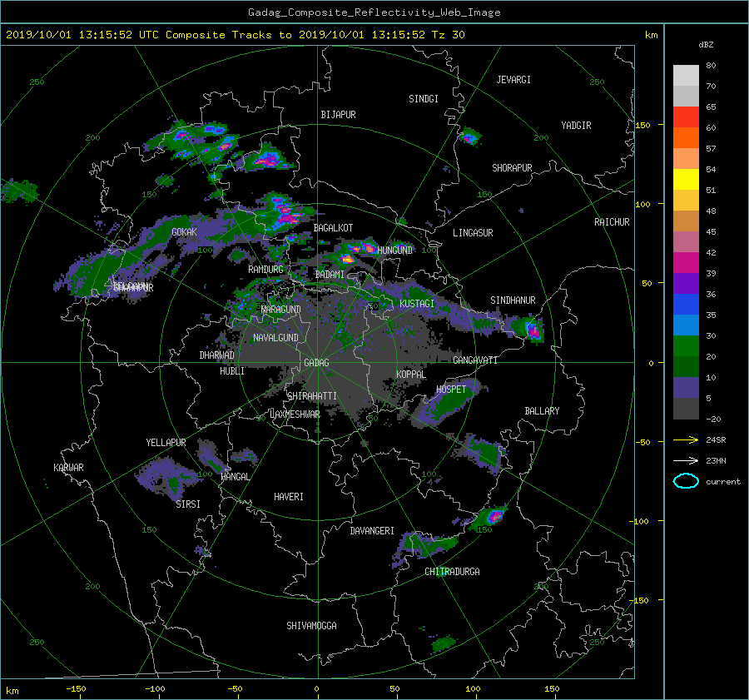
Task: Click the cyan current-storm ellipse icon
Action: pos(686,481)
